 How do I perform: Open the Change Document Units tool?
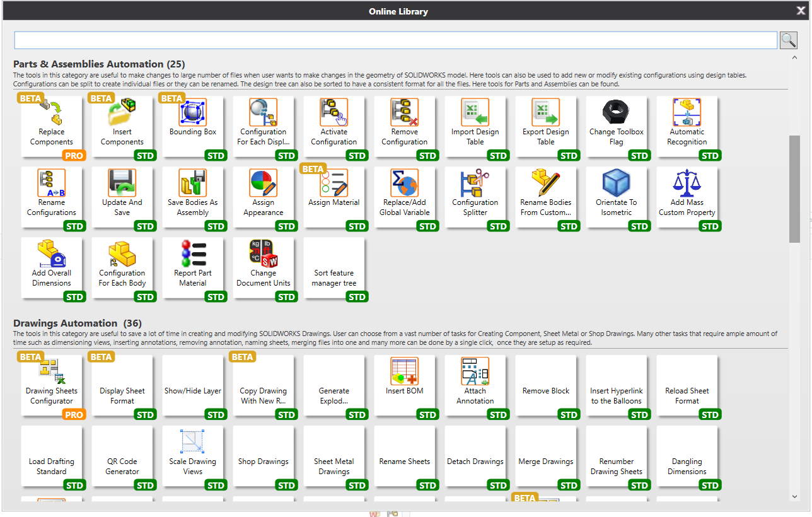click(264, 268)
